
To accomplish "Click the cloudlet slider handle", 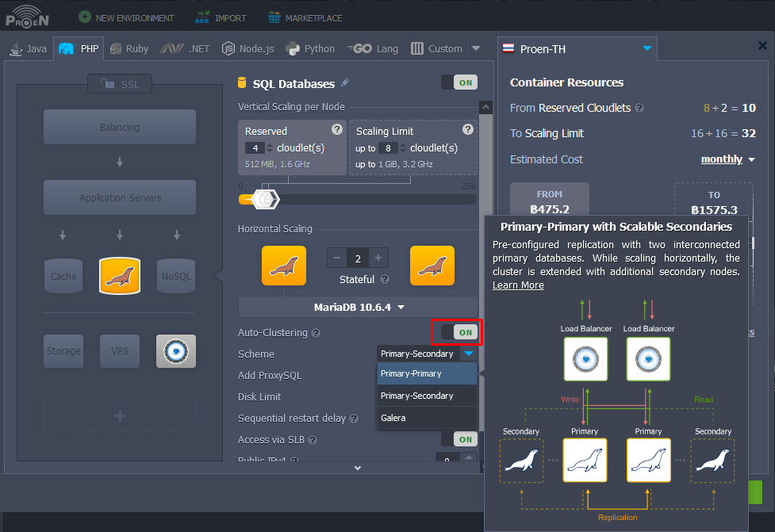I will (x=266, y=200).
